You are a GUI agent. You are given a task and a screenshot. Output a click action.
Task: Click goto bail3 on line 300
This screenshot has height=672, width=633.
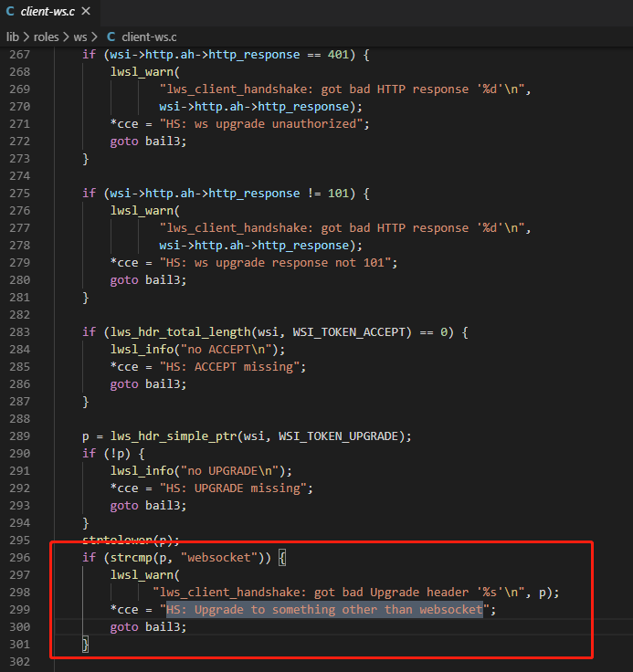(x=148, y=627)
